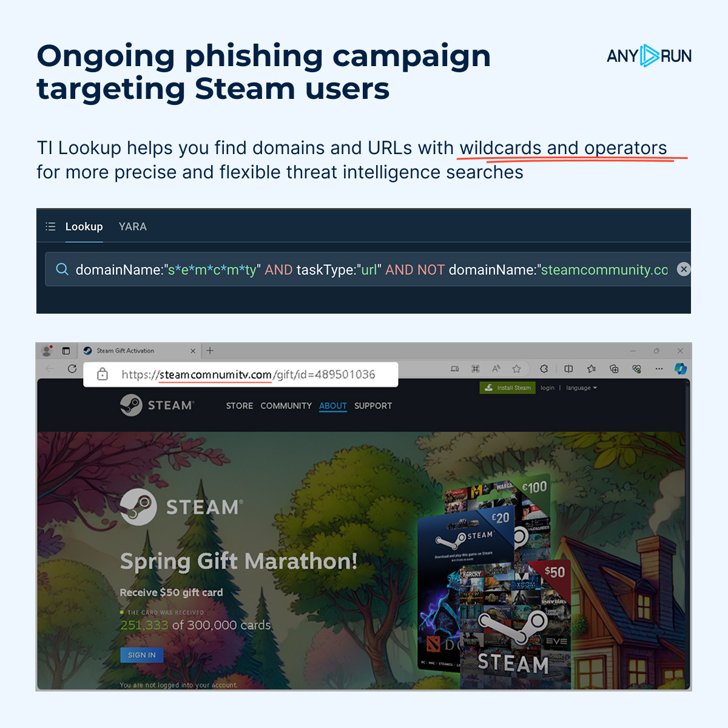Open the STORE menu on the Steam page
The image size is (728, 728).
(240, 406)
